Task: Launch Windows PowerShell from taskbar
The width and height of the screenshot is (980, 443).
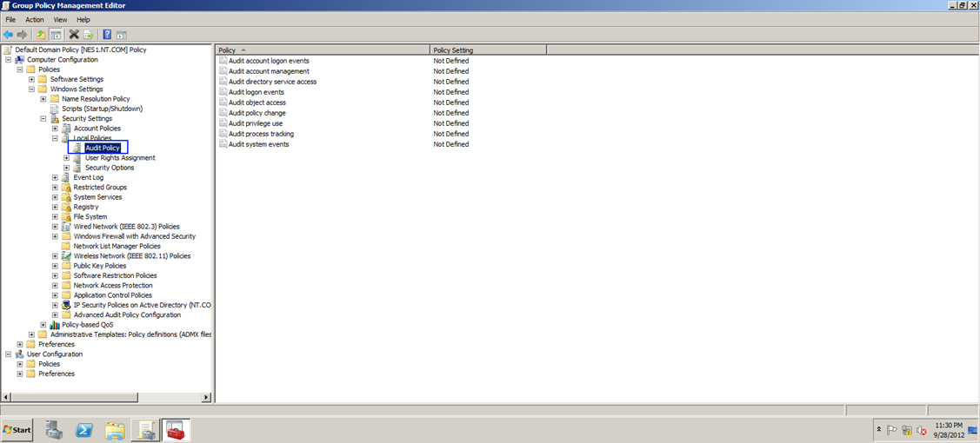Action: coord(84,430)
